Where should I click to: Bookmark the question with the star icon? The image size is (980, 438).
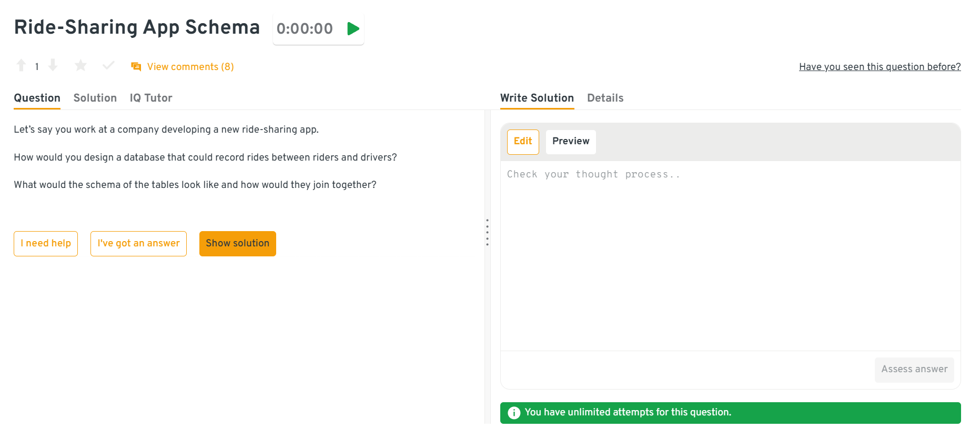(x=80, y=65)
